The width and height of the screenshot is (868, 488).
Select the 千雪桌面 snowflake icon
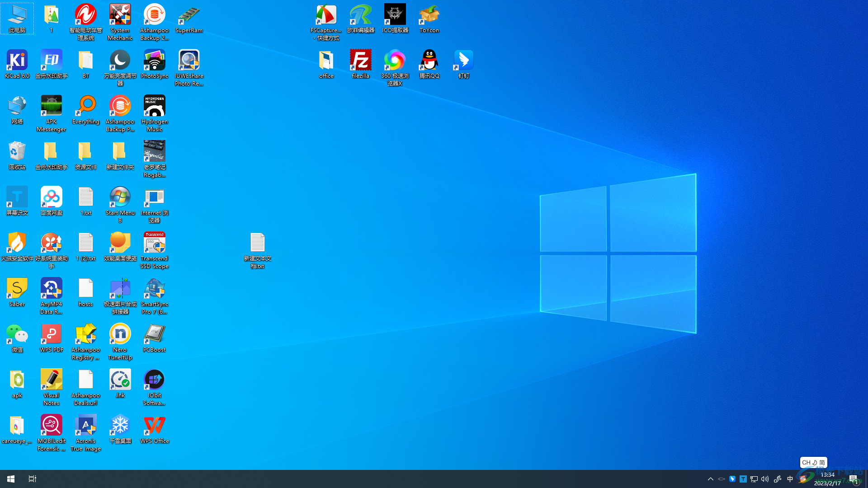coord(120,429)
